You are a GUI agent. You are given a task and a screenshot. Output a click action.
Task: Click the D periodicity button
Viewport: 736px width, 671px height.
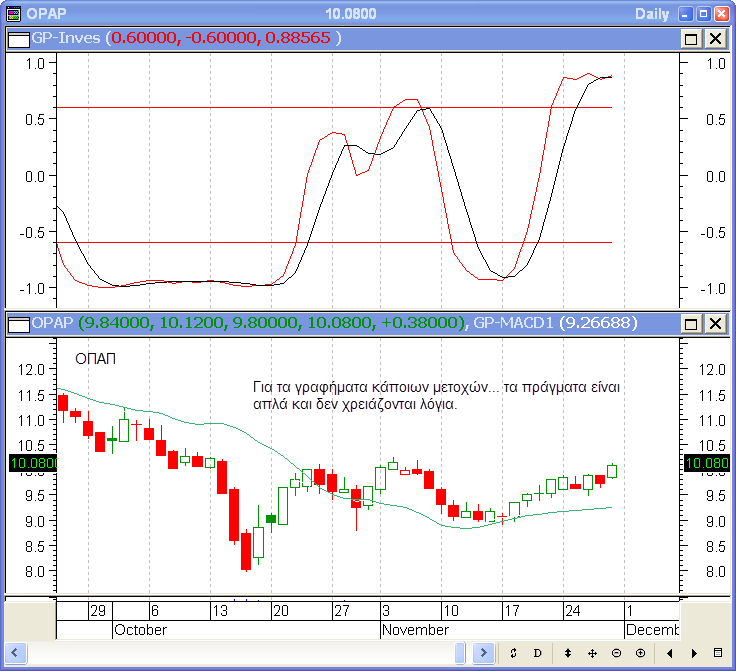click(x=537, y=653)
